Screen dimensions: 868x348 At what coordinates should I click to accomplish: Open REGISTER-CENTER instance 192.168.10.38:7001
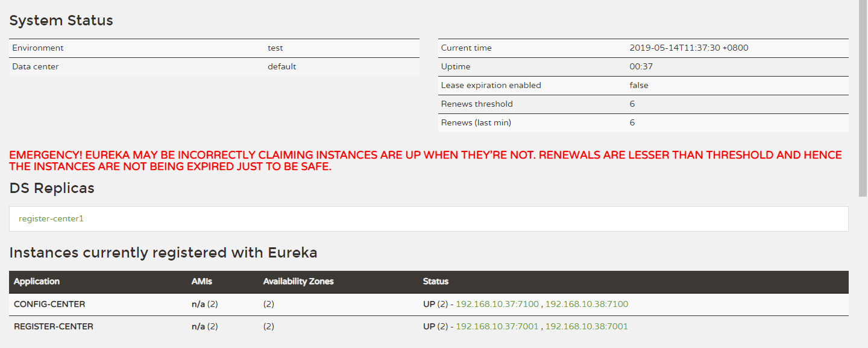tap(587, 327)
